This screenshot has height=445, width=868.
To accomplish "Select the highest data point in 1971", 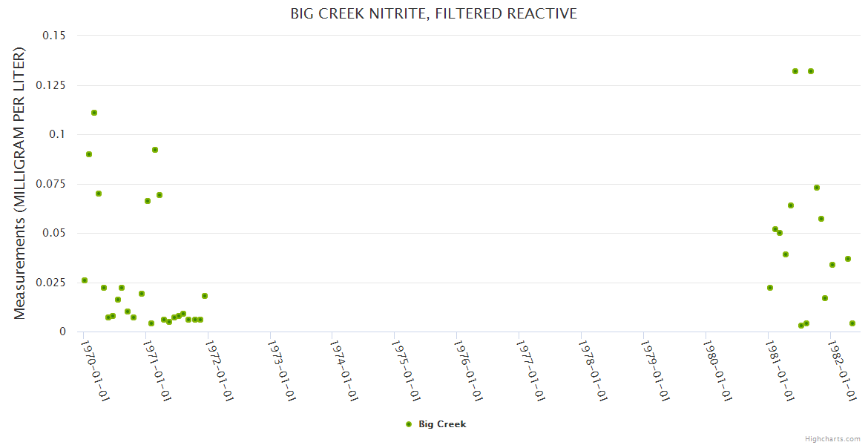I will coord(155,150).
